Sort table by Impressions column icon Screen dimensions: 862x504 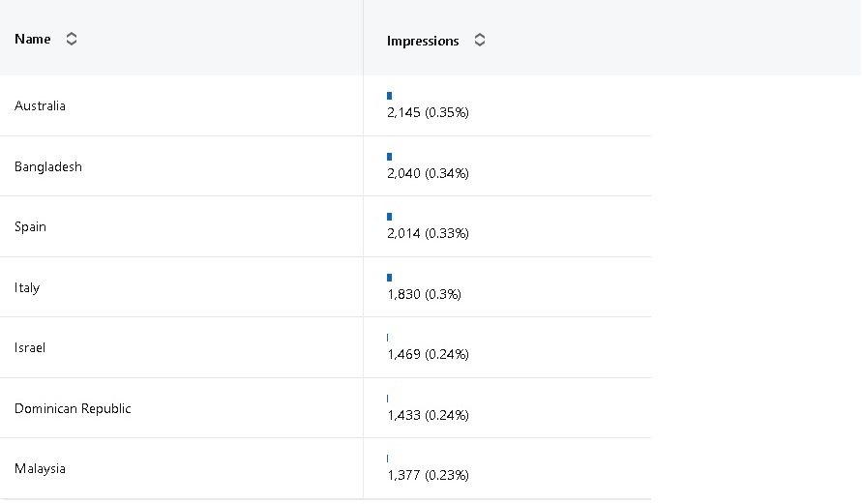[x=480, y=41]
